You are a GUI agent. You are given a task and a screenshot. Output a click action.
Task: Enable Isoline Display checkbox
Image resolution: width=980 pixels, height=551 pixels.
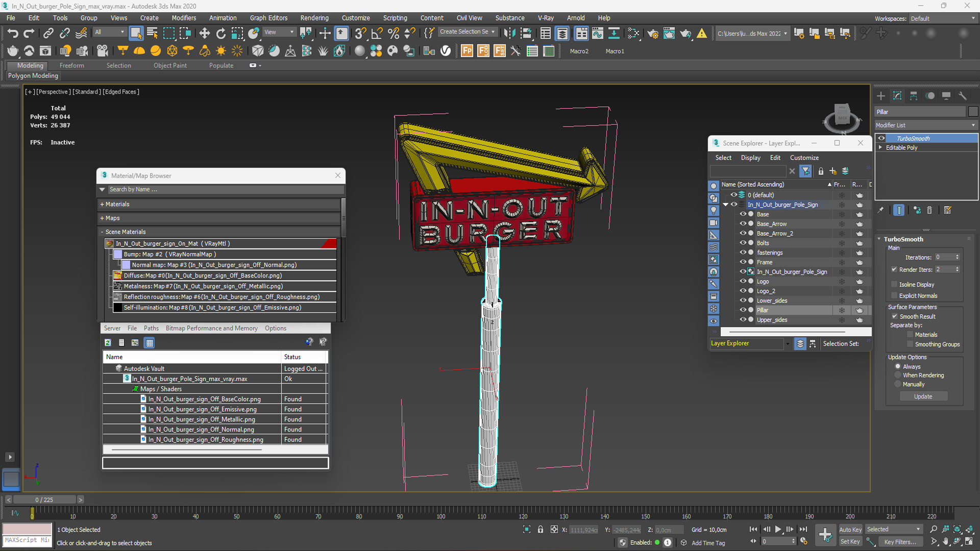click(x=894, y=285)
